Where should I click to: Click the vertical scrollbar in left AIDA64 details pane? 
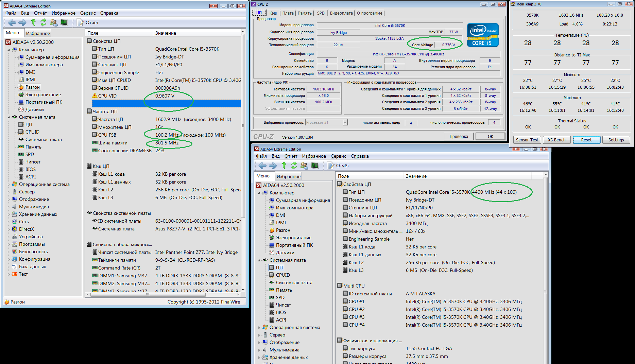tap(243, 126)
